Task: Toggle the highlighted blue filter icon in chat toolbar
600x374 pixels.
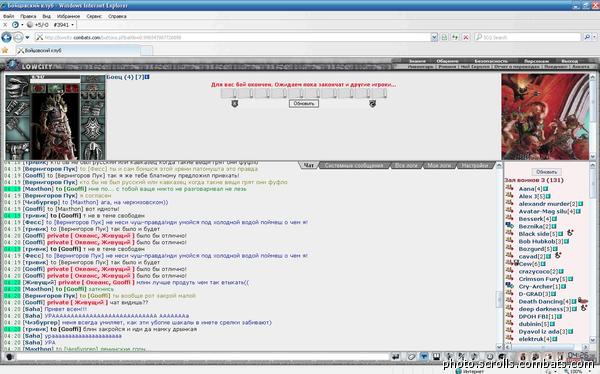Action: (x=424, y=356)
